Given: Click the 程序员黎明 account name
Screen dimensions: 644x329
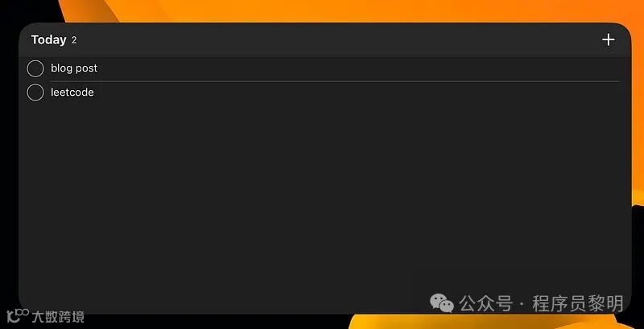Looking at the screenshot, I should (578, 304).
